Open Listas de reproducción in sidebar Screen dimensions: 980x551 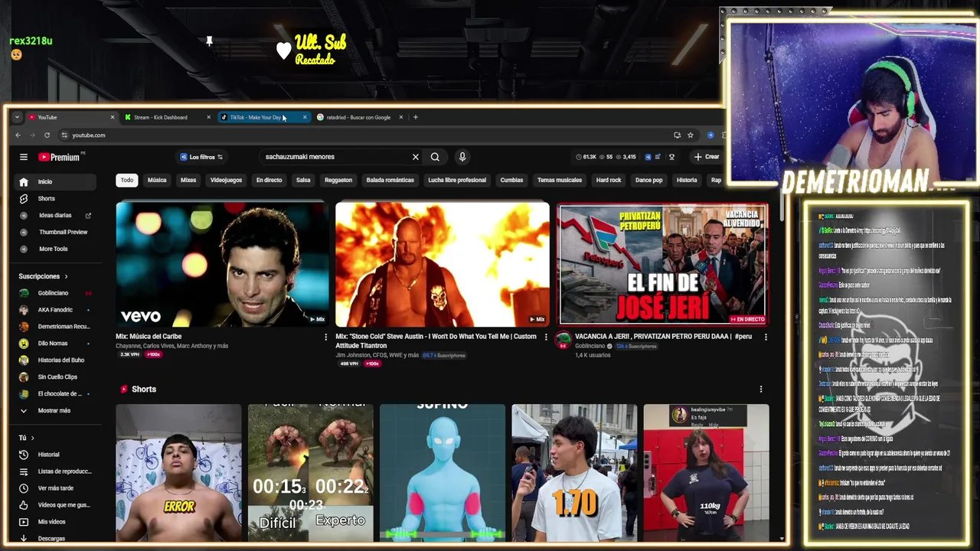coord(55,471)
